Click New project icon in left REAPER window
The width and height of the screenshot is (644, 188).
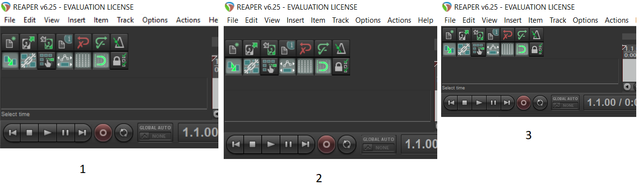pos(11,43)
